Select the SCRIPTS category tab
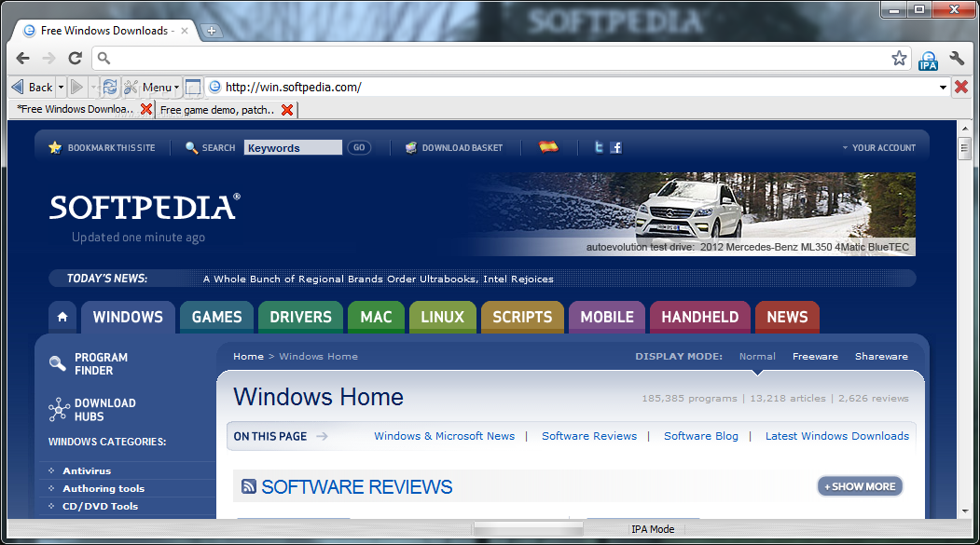Screen dimensions: 980x545 pos(522,317)
